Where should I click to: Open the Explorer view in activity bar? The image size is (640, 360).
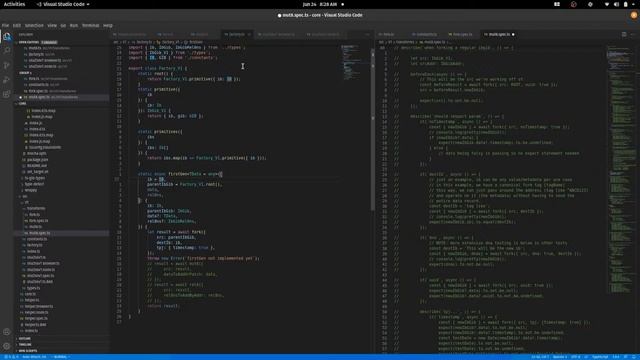pos(7,37)
